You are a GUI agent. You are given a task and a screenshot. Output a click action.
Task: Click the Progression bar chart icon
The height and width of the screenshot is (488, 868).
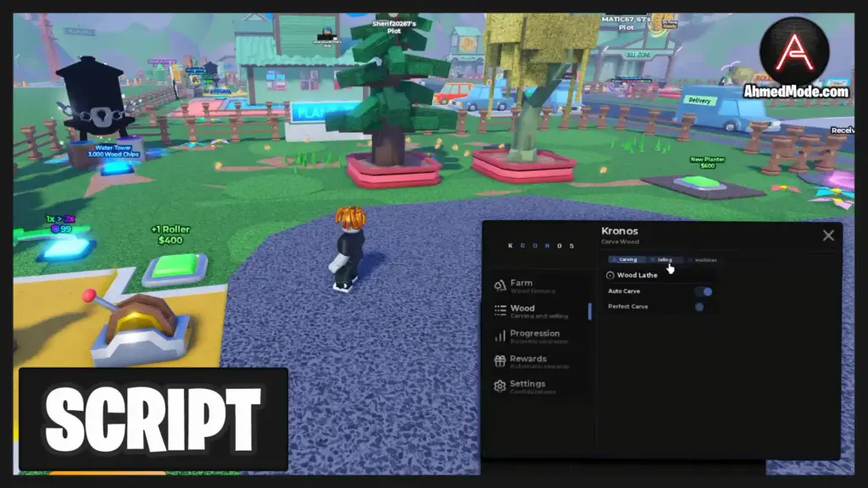coord(500,335)
